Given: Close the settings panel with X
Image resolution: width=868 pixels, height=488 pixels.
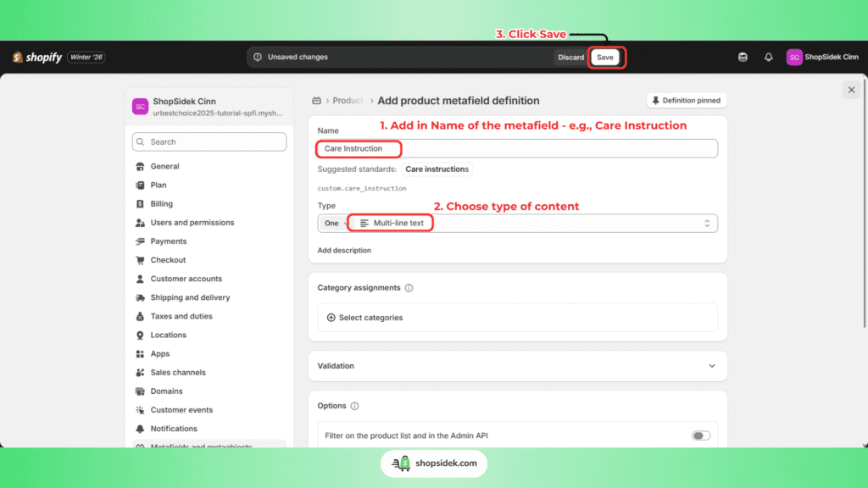Looking at the screenshot, I should pyautogui.click(x=851, y=90).
